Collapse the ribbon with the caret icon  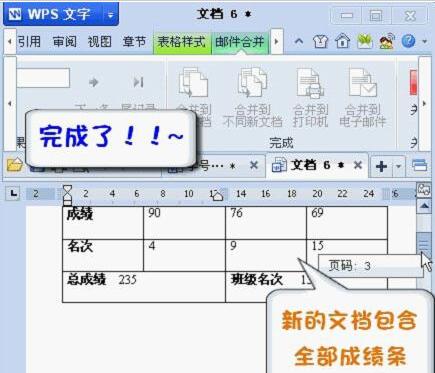pos(299,42)
